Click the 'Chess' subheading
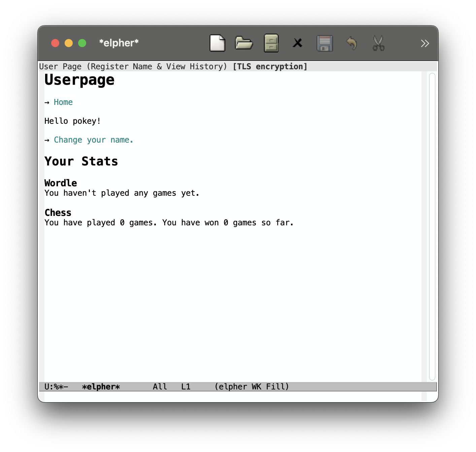 click(x=58, y=213)
